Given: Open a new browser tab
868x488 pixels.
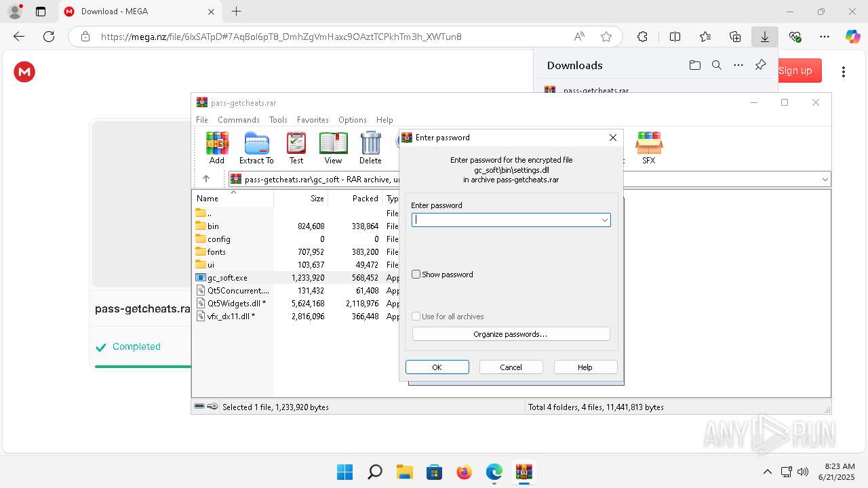Looking at the screenshot, I should 236,12.
